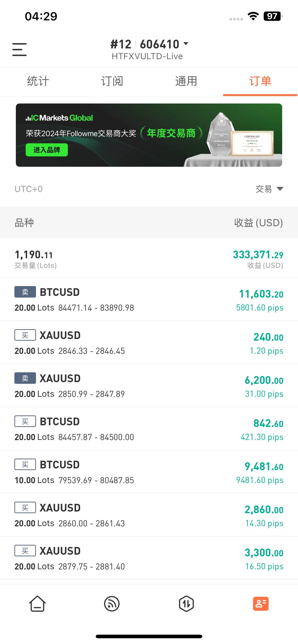
Task: Tap the UTC+0 timezone label
Action: [x=29, y=189]
